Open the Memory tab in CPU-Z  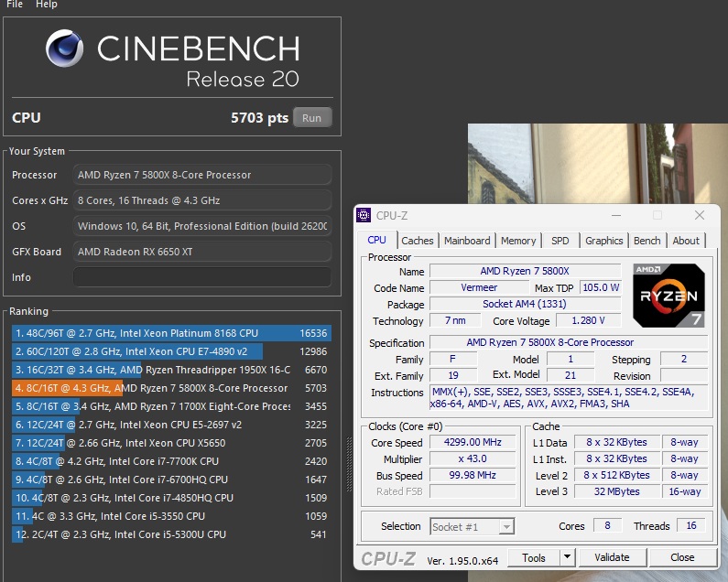[x=518, y=241]
